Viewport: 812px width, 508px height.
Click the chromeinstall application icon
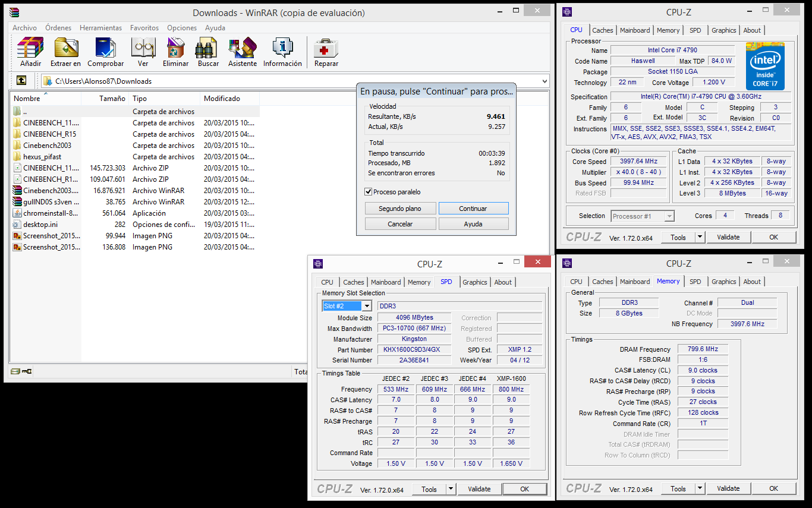pyautogui.click(x=17, y=213)
